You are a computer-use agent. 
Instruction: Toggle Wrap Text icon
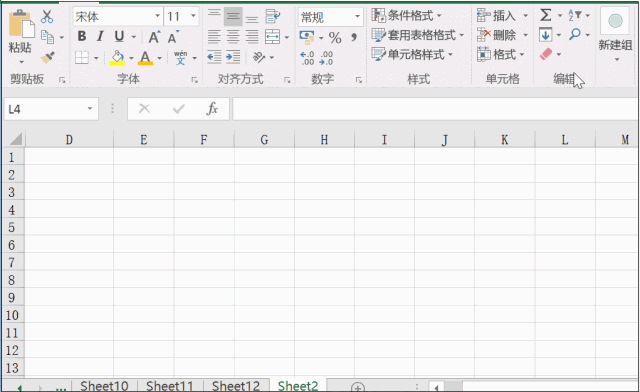pos(273,16)
